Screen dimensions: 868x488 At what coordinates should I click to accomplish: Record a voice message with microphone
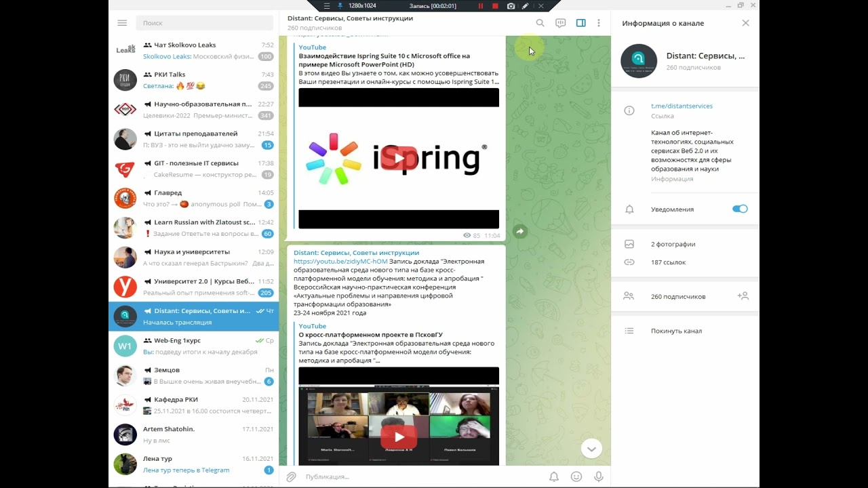click(598, 476)
